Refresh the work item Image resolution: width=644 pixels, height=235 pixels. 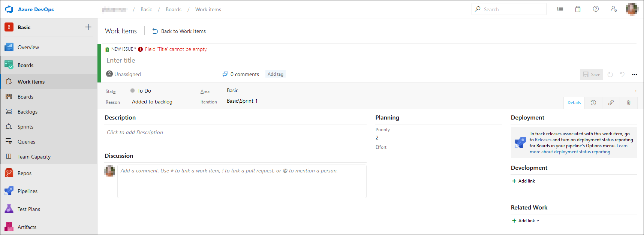coord(610,75)
